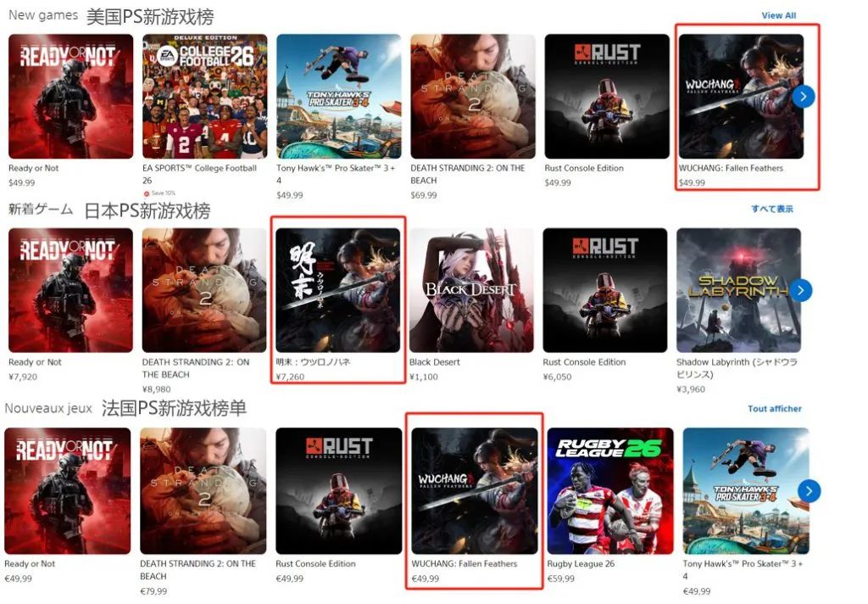
Task: Click the next arrow on New games row
Action: point(804,97)
